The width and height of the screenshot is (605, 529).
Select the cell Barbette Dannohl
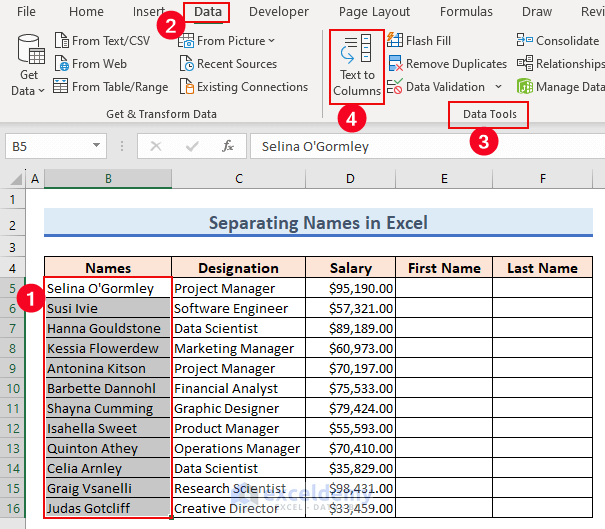point(108,388)
